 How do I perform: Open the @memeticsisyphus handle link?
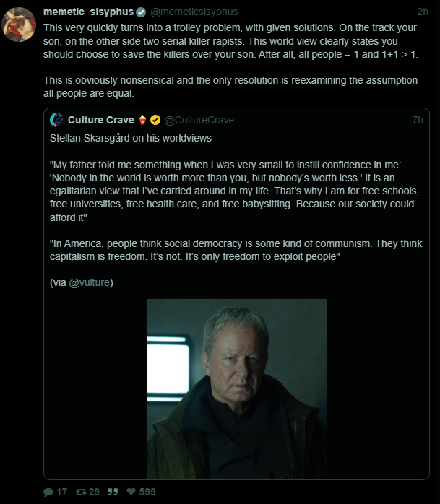pos(194,12)
